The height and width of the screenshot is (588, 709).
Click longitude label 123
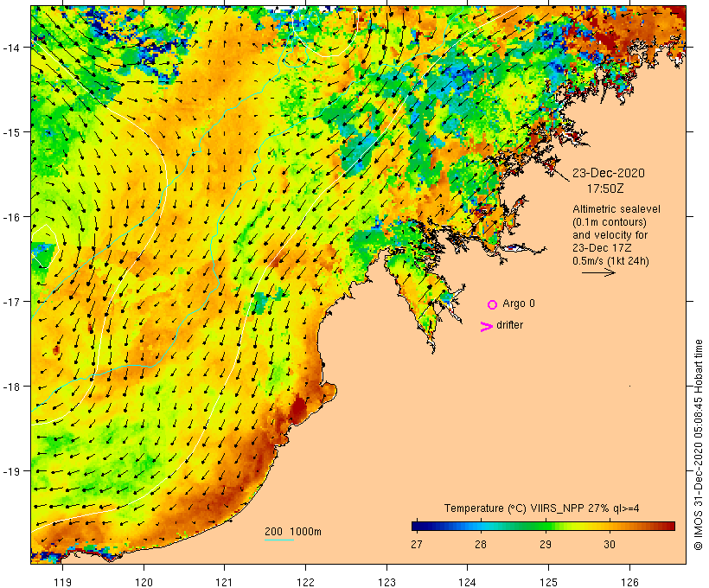[x=386, y=582]
